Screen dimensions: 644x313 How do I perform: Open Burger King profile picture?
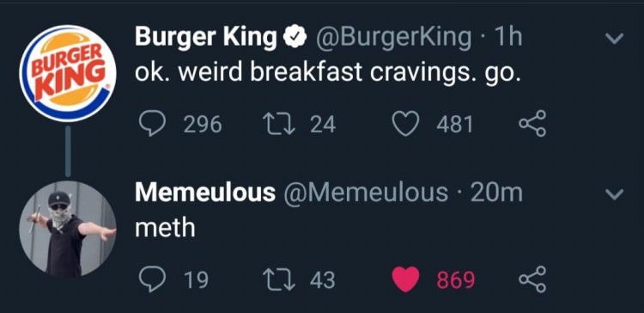pyautogui.click(x=68, y=74)
